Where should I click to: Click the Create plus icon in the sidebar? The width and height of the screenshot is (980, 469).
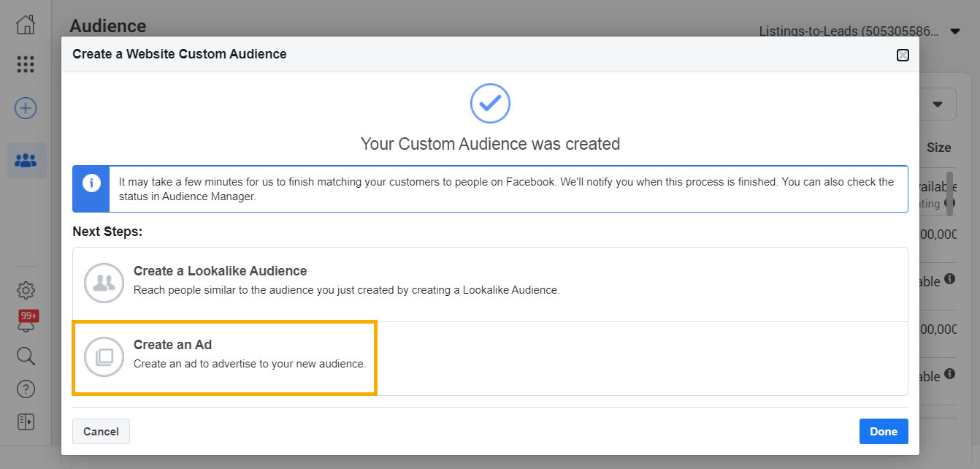(26, 107)
